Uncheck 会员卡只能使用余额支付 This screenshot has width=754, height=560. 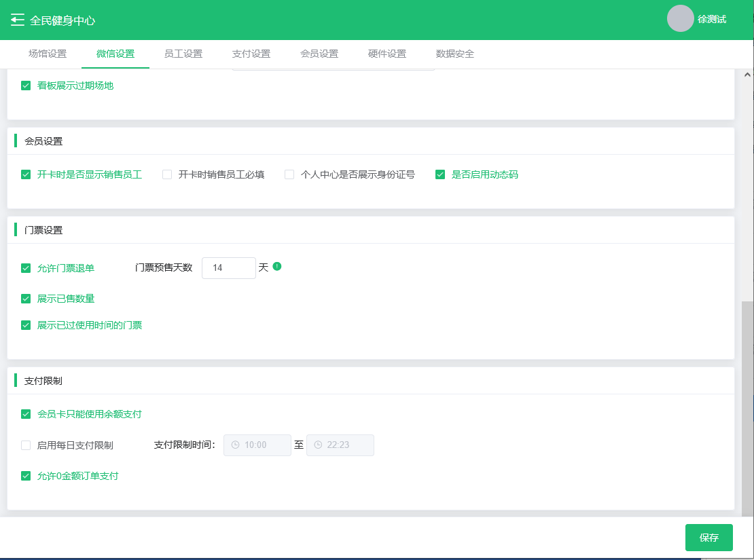[x=26, y=414]
